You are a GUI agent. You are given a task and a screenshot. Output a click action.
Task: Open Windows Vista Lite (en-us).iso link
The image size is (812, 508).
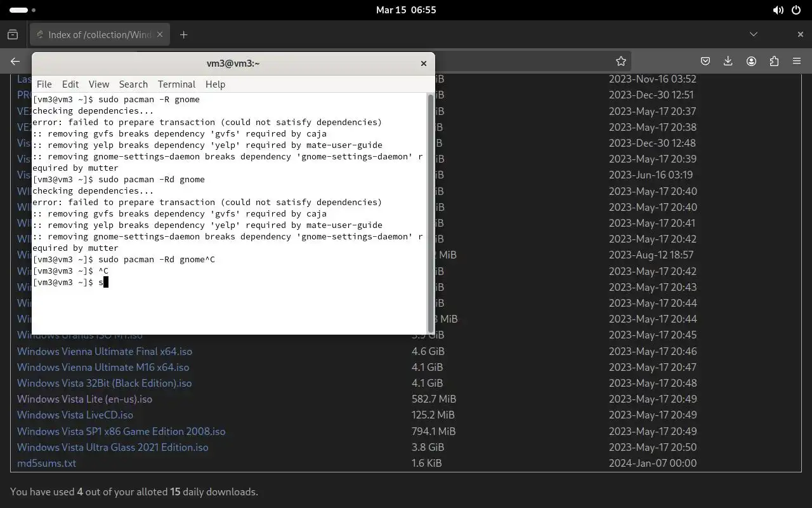tap(84, 399)
